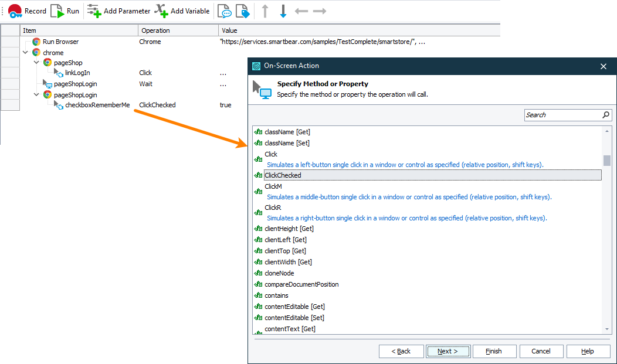This screenshot has height=364, width=617.
Task: Select the cloneNode method
Action: click(x=279, y=273)
